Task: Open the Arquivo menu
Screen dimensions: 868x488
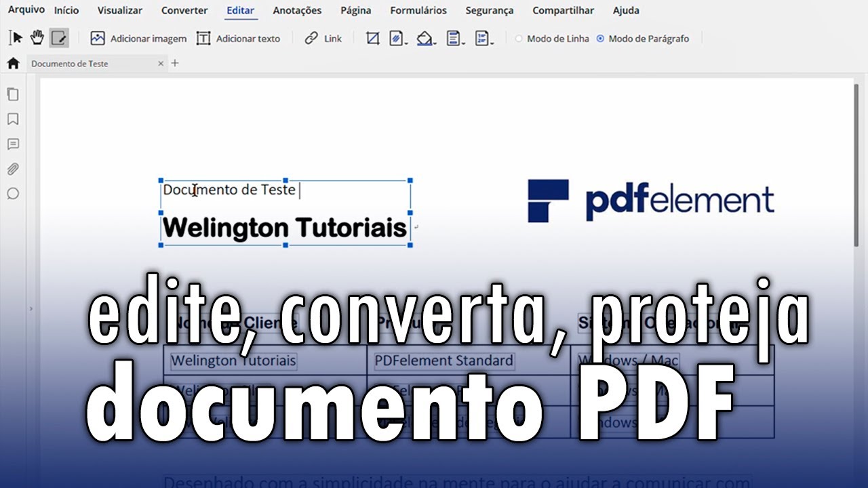Action: [26, 10]
